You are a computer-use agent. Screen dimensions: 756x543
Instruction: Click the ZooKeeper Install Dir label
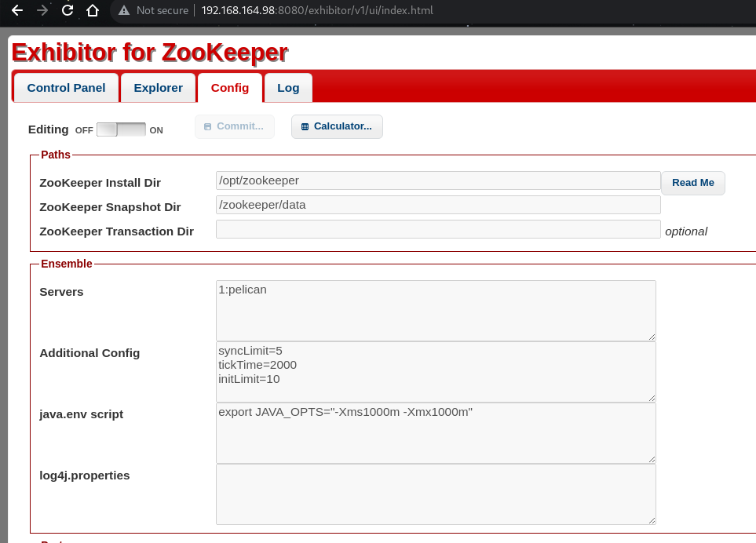tap(100, 183)
